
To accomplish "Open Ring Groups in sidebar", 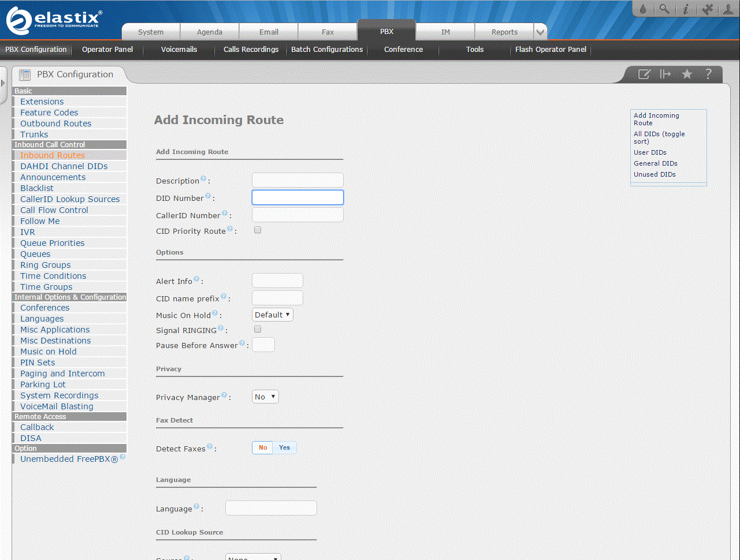I will (x=46, y=265).
